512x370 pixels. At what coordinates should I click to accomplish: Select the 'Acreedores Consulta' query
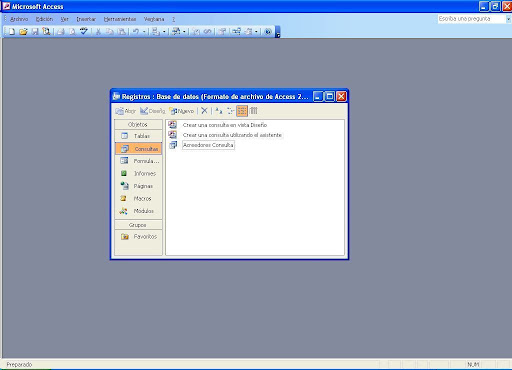pyautogui.click(x=208, y=145)
